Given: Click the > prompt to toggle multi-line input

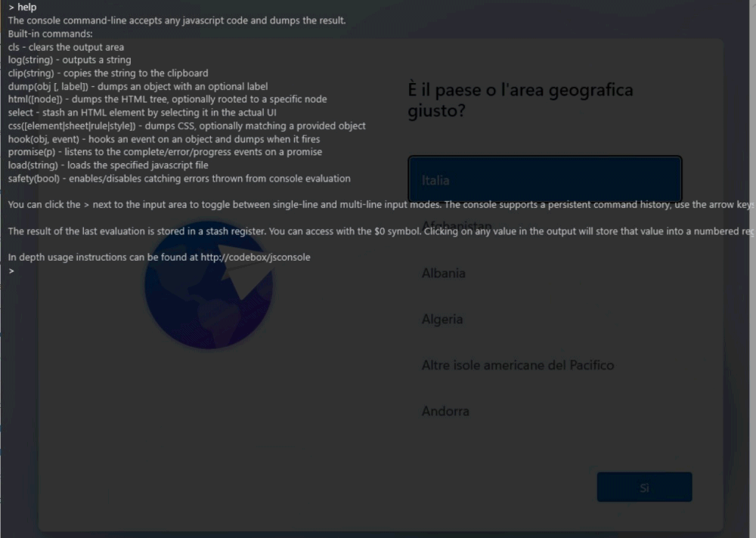Looking at the screenshot, I should tap(11, 271).
